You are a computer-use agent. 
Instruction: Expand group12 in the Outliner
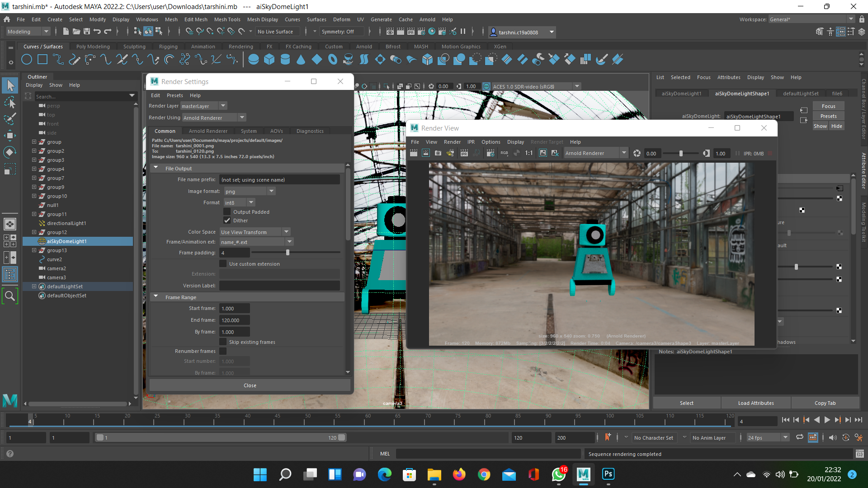[x=34, y=232]
